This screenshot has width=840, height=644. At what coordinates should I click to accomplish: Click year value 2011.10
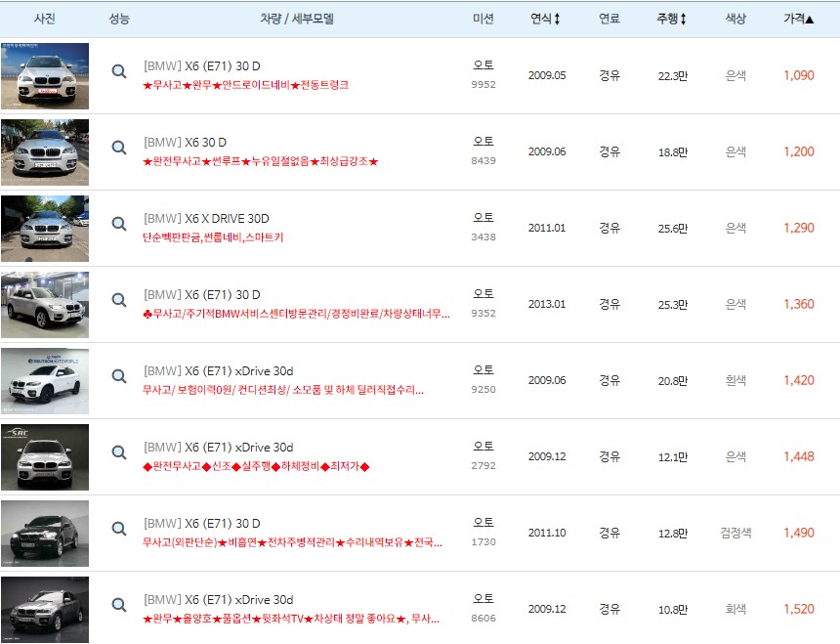coord(547,533)
